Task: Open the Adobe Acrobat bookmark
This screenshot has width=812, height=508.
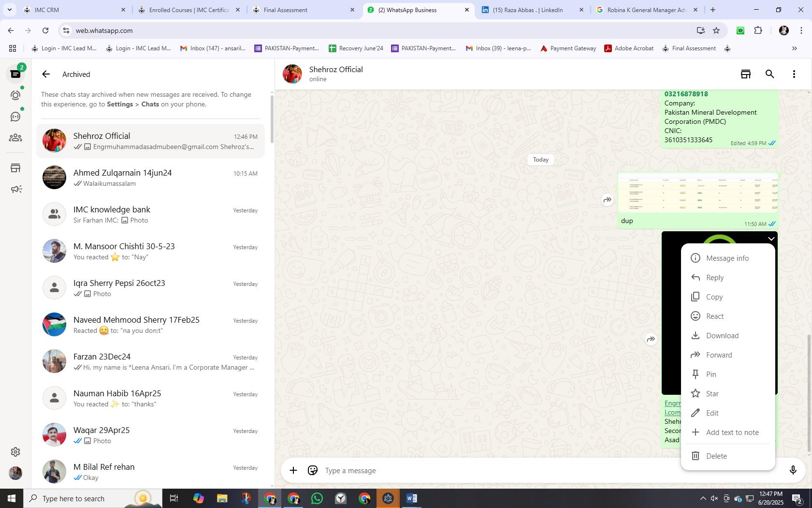Action: tap(629, 48)
